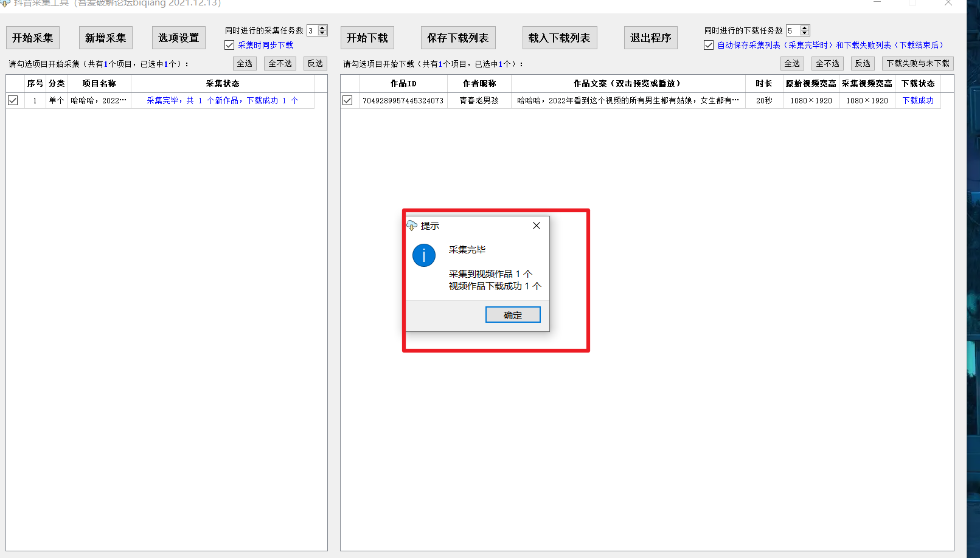The height and width of the screenshot is (558, 980).
Task: Click 开始采集 button
Action: [33, 38]
